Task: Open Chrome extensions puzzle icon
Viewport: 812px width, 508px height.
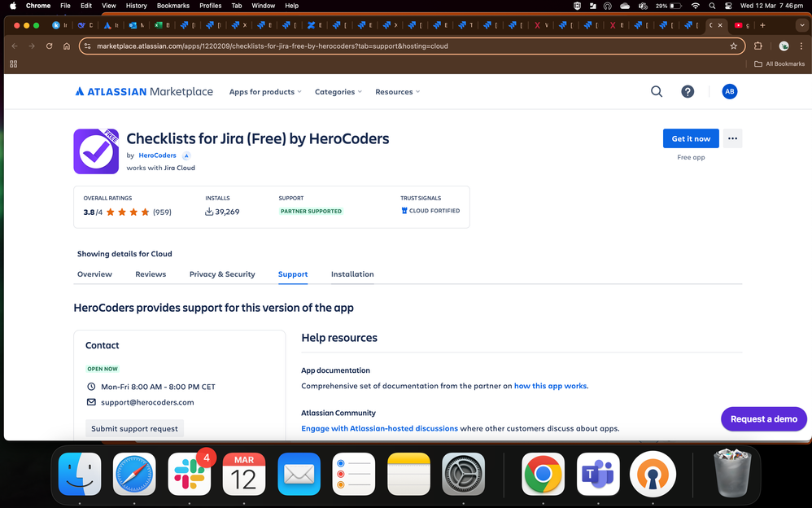Action: click(757, 46)
